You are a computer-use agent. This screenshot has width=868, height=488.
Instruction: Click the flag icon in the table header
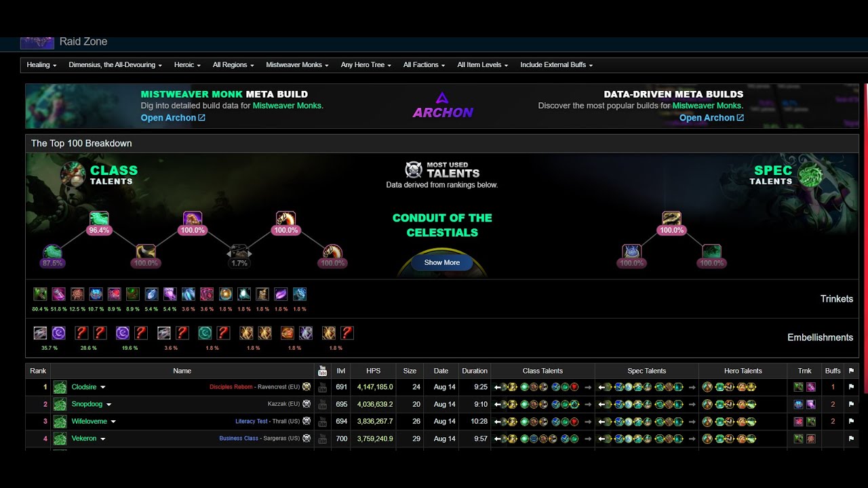coord(851,371)
